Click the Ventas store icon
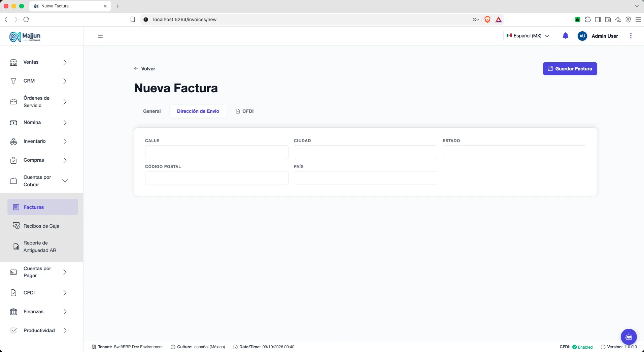This screenshot has width=644, height=352. click(13, 62)
